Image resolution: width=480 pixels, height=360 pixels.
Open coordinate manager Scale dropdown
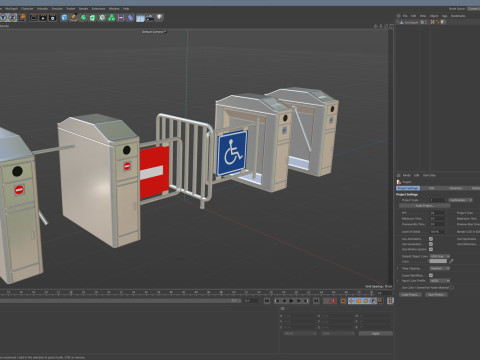(x=337, y=333)
